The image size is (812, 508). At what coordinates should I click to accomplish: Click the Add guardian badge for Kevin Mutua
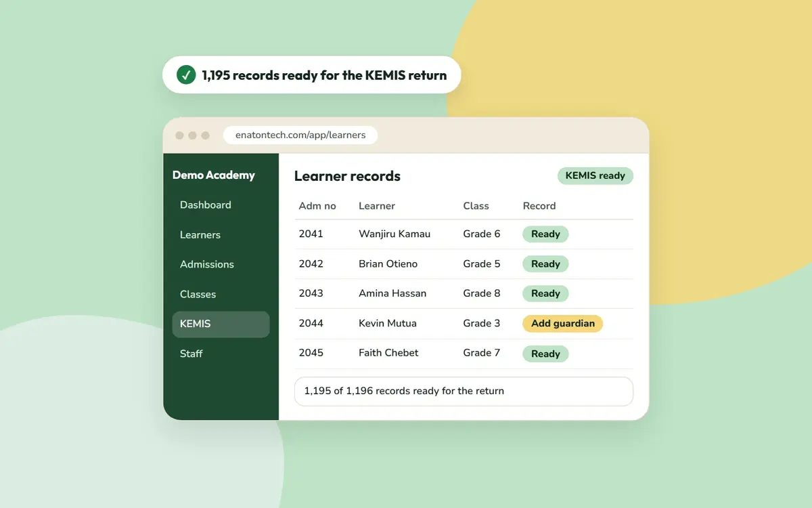563,324
